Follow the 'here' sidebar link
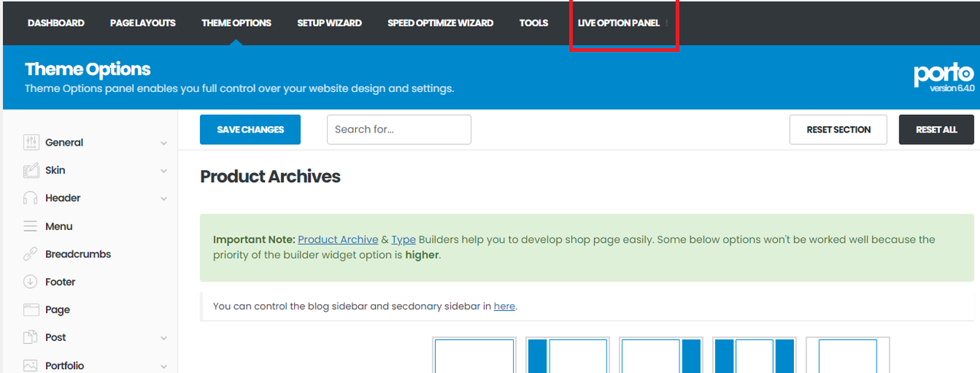This screenshot has width=980, height=373. tap(505, 306)
